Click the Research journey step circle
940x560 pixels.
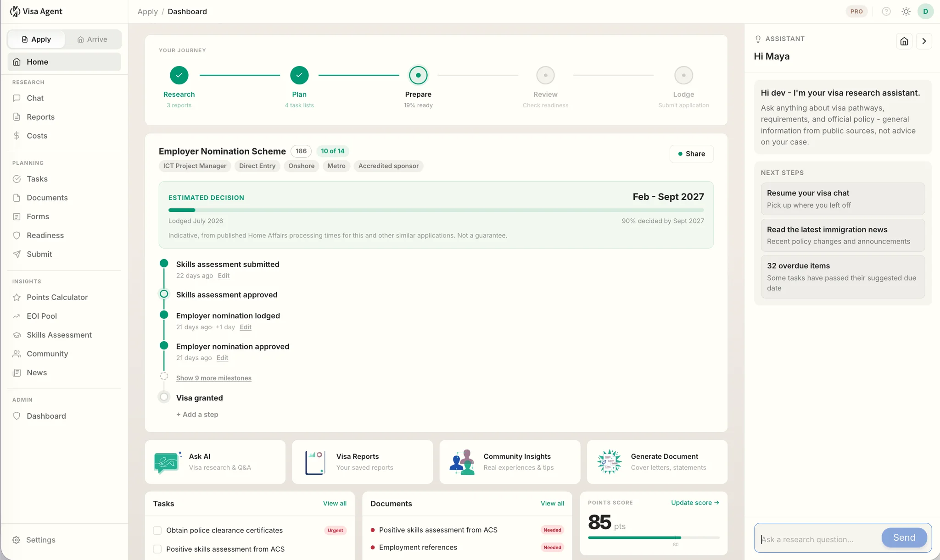pos(179,75)
